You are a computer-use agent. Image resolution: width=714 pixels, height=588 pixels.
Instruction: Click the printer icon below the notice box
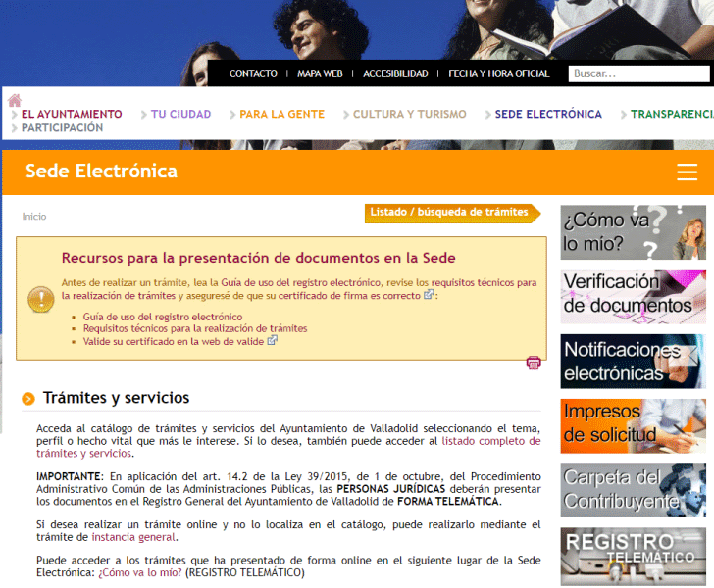(x=534, y=364)
